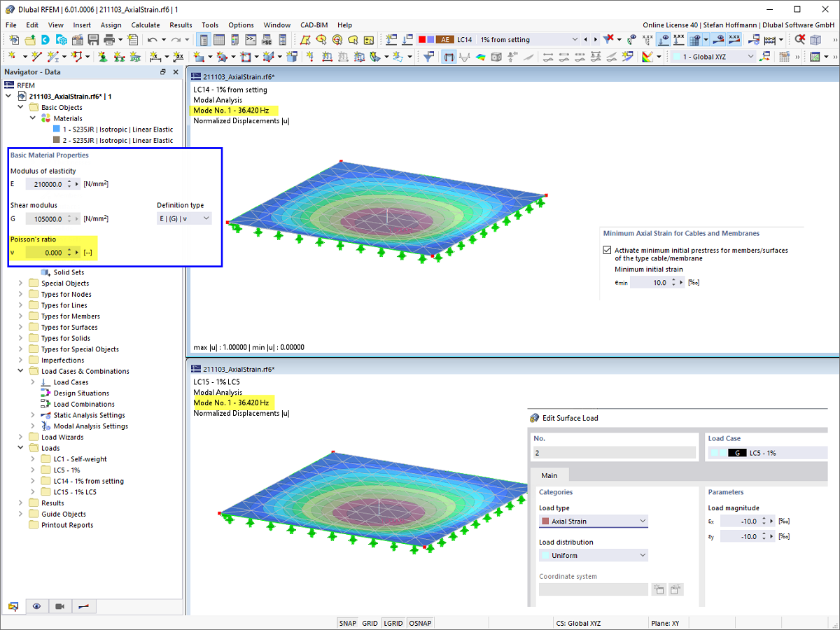Click the New model icon

[13, 40]
